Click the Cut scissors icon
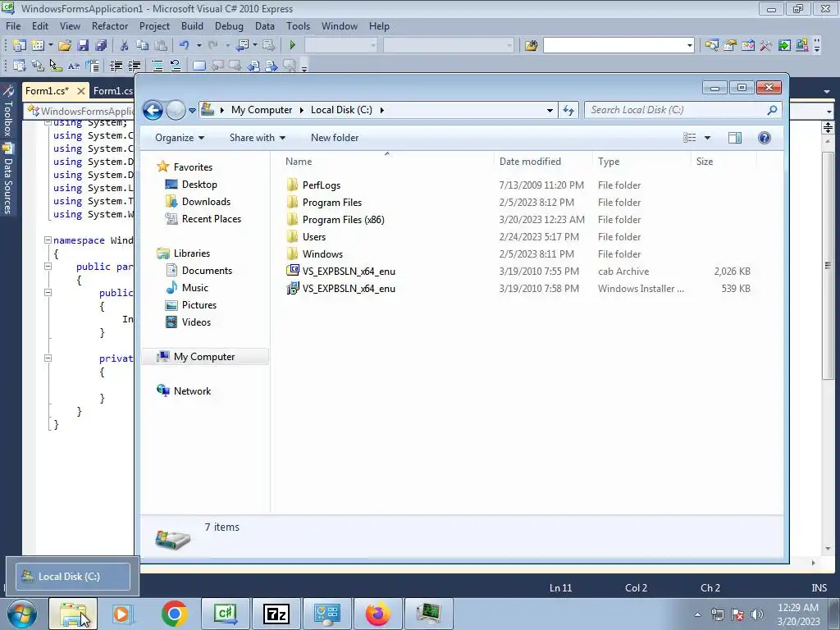The image size is (840, 630). (x=124, y=46)
